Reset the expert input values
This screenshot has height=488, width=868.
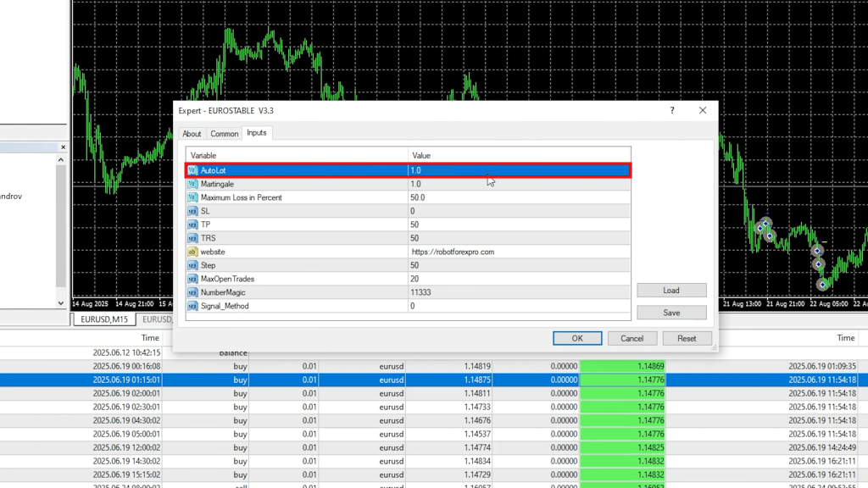click(687, 338)
